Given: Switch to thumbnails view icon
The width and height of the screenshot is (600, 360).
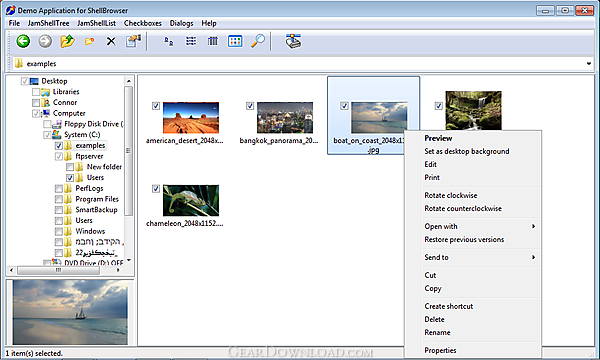Looking at the screenshot, I should [235, 41].
